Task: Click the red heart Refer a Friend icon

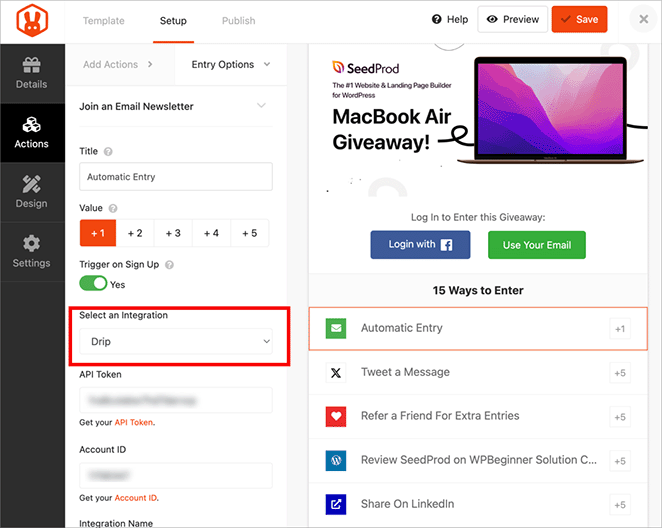Action: pos(336,417)
